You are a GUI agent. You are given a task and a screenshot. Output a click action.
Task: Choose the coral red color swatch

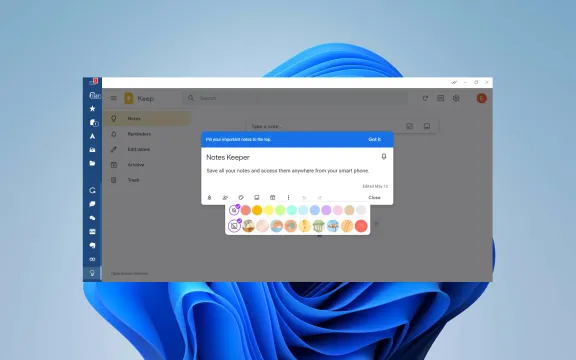[x=246, y=210]
